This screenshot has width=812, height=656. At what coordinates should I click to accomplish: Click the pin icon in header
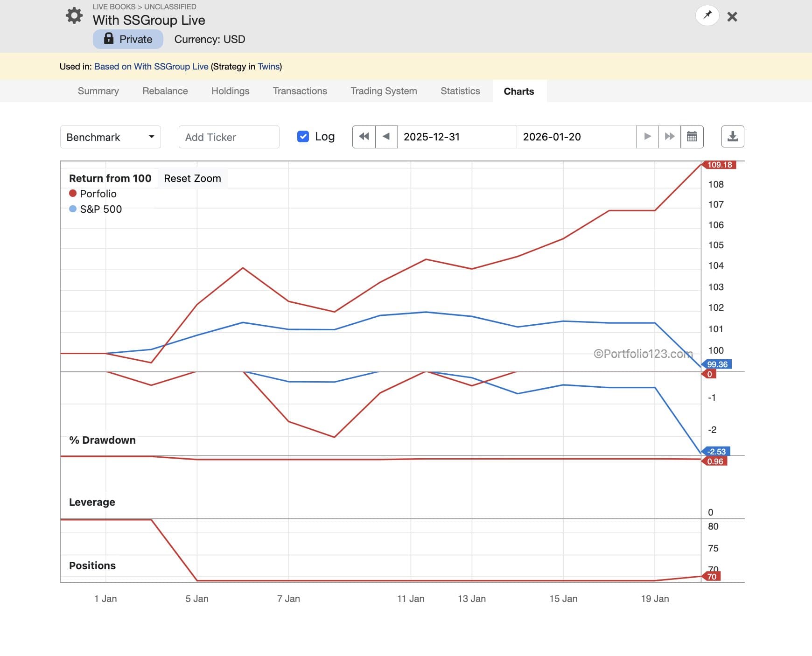pos(707,15)
